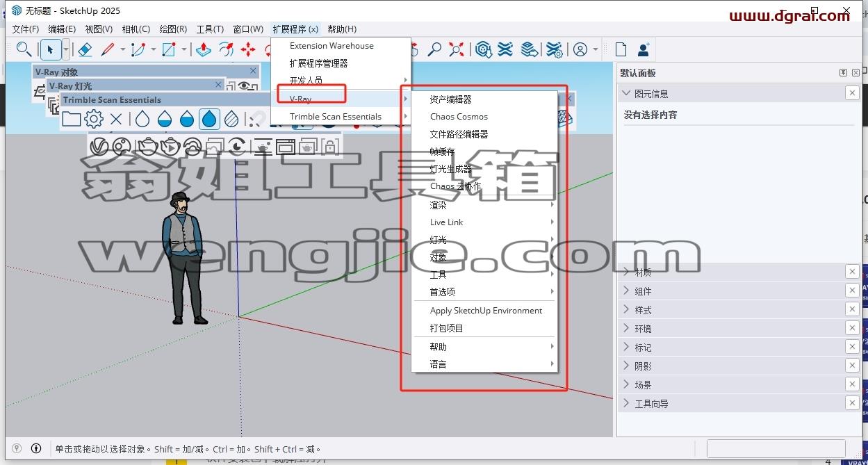Activate the Select arrow tool

pos(50,49)
